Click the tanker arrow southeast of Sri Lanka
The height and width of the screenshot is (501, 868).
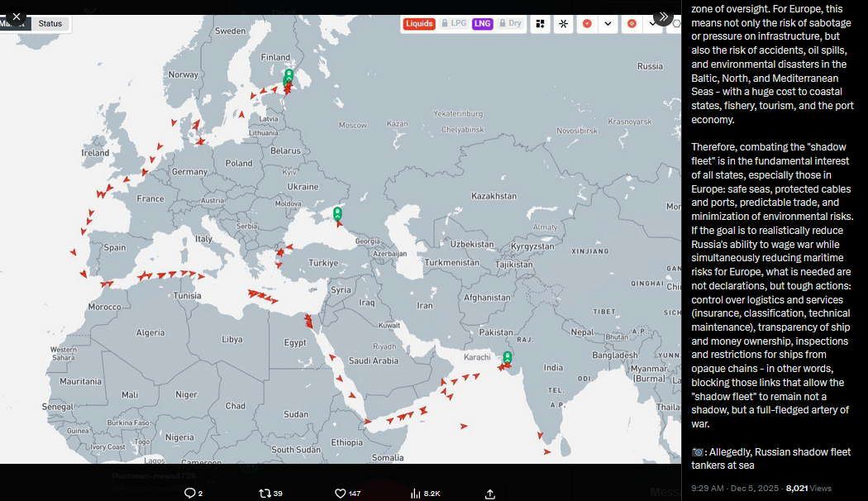coord(547,451)
